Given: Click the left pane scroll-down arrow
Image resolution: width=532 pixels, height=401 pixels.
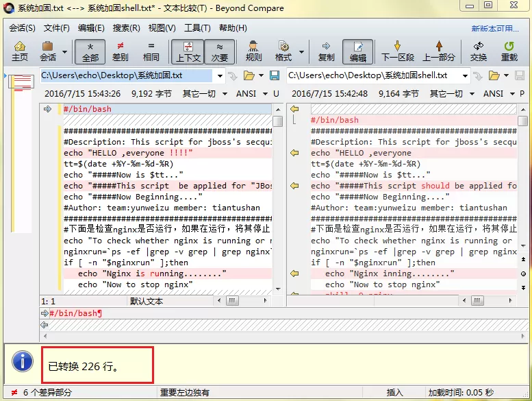Looking at the screenshot, I should pyautogui.click(x=278, y=289).
